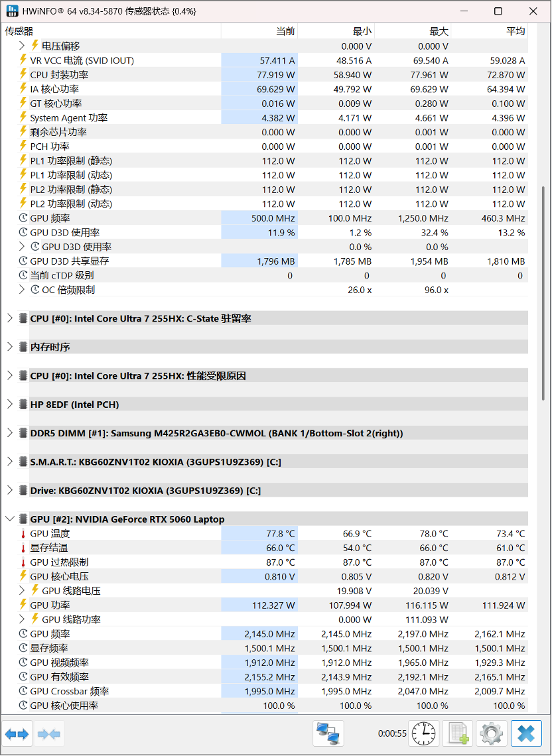The image size is (552, 756).
Task: Click the 传感器 column header
Action: (111, 31)
